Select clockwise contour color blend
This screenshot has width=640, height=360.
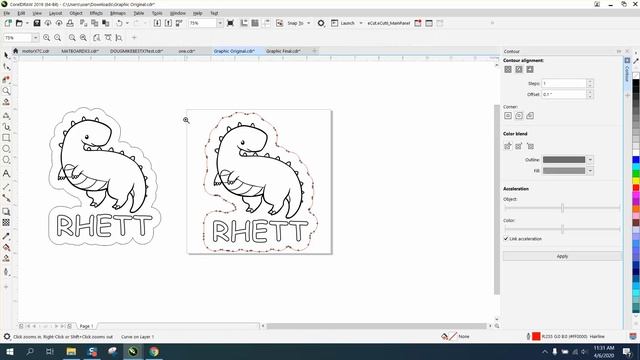[519, 146]
